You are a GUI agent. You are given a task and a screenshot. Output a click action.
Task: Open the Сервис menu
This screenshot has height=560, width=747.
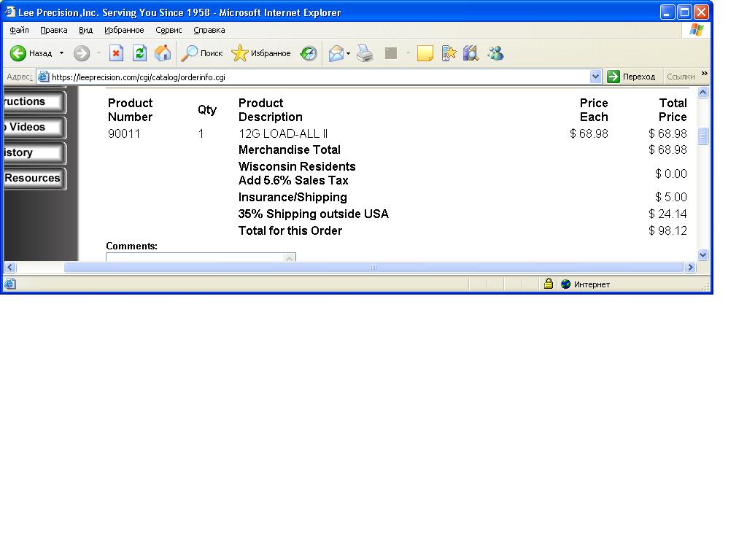click(169, 30)
